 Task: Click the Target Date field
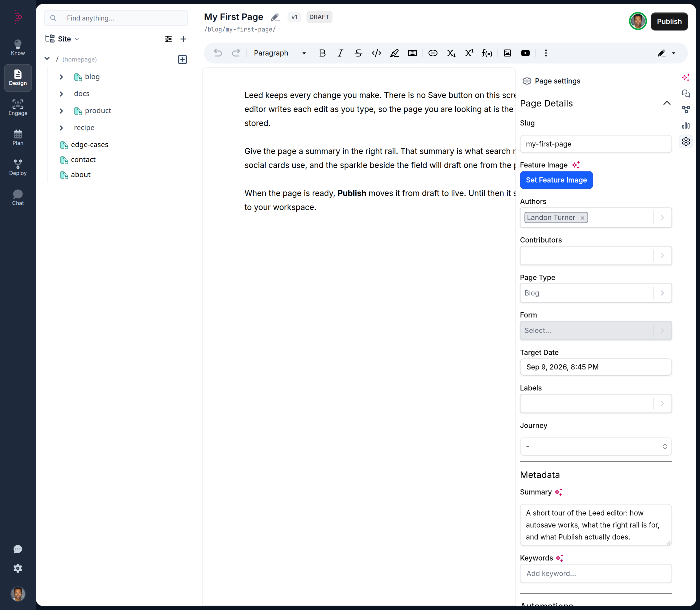(x=596, y=367)
